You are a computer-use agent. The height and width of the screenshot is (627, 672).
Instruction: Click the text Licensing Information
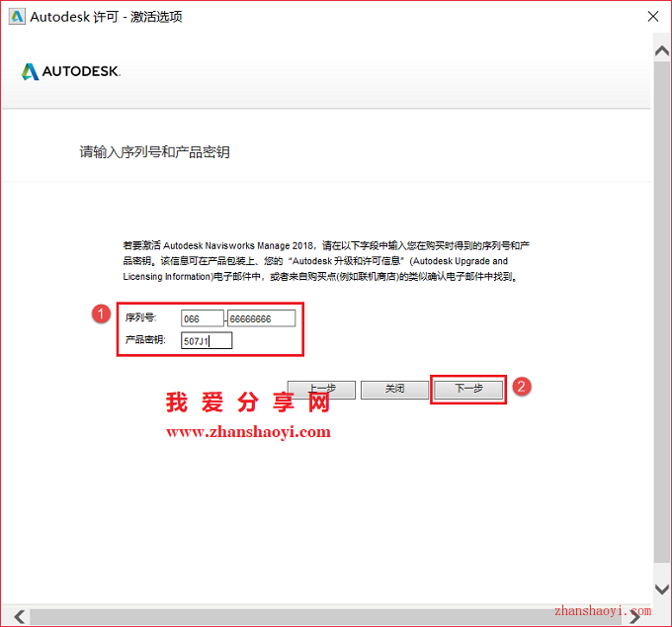pyautogui.click(x=167, y=277)
